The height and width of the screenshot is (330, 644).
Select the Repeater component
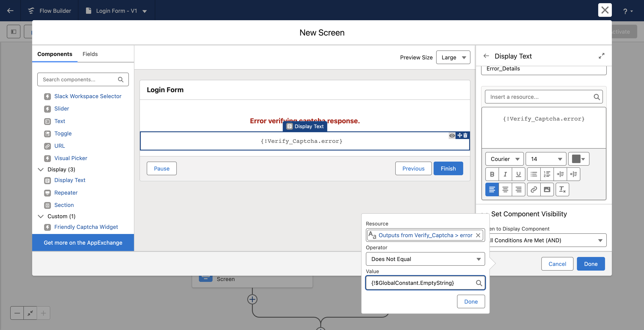[66, 192]
